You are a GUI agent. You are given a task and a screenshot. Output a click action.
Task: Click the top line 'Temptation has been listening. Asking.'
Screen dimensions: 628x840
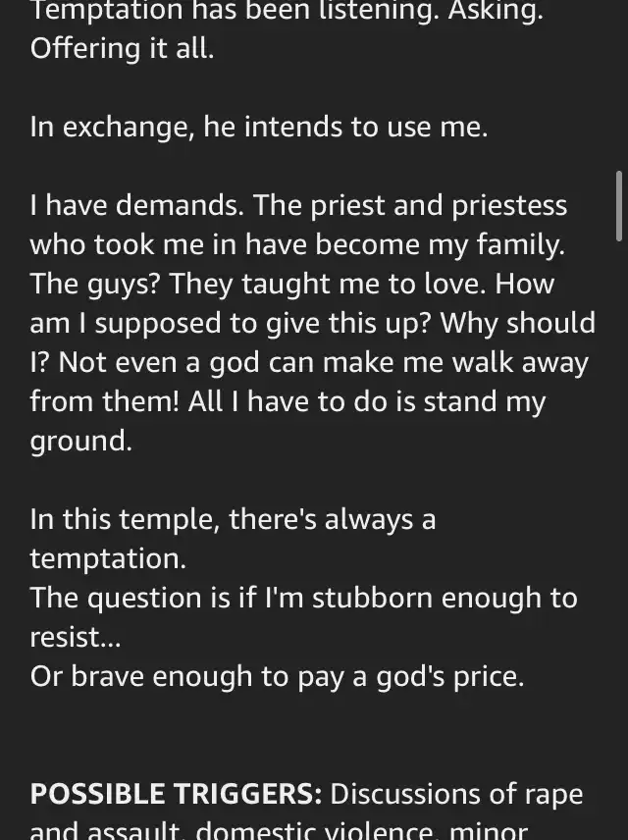click(x=287, y=11)
